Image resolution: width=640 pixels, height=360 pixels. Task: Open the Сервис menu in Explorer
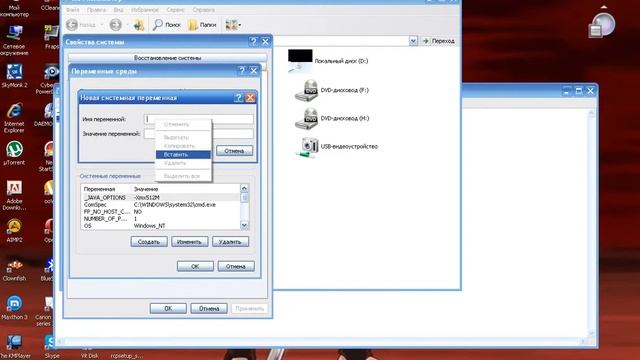pos(175,9)
